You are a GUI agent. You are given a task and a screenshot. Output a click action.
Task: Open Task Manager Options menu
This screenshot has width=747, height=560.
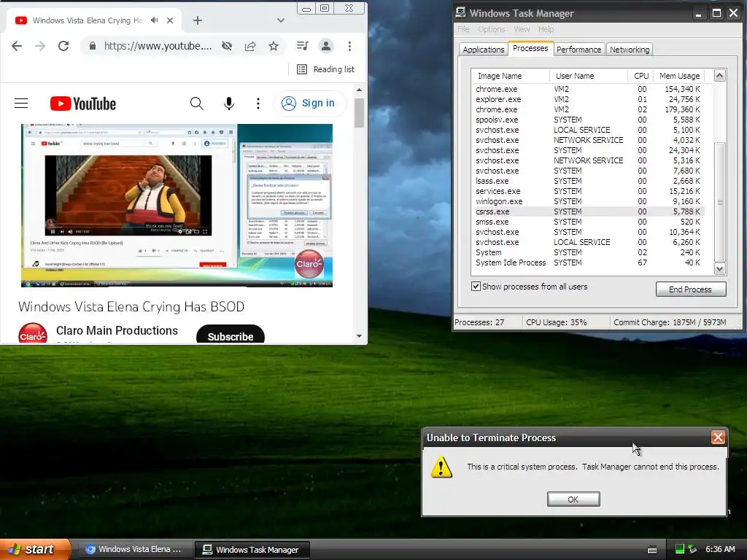point(491,29)
